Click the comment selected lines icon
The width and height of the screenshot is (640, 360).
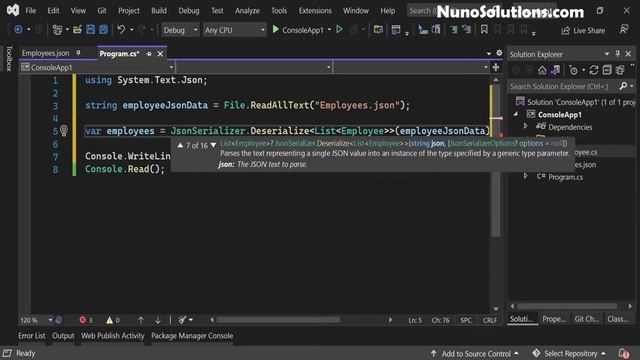tap(453, 29)
